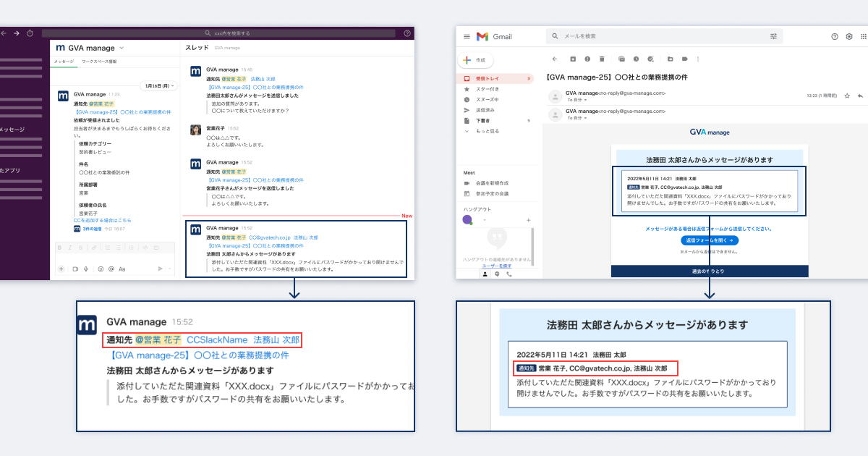
Task: Archive the email in Gmail toolbar
Action: click(573, 59)
